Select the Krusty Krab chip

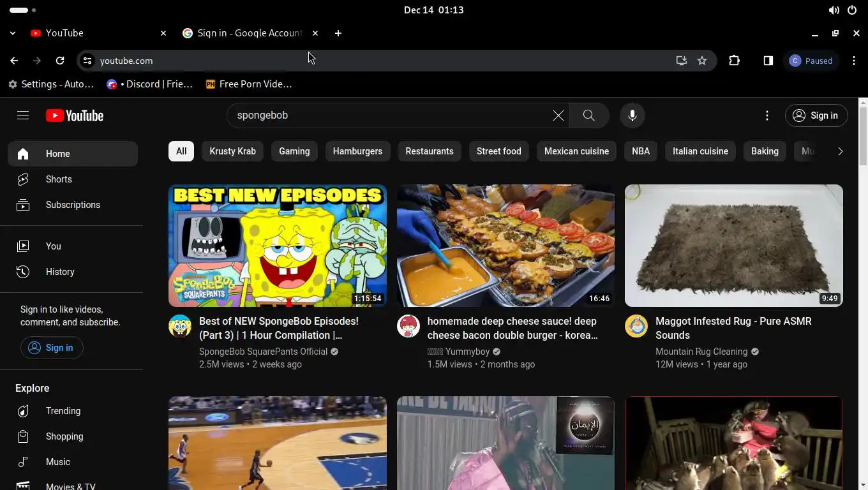coord(232,151)
